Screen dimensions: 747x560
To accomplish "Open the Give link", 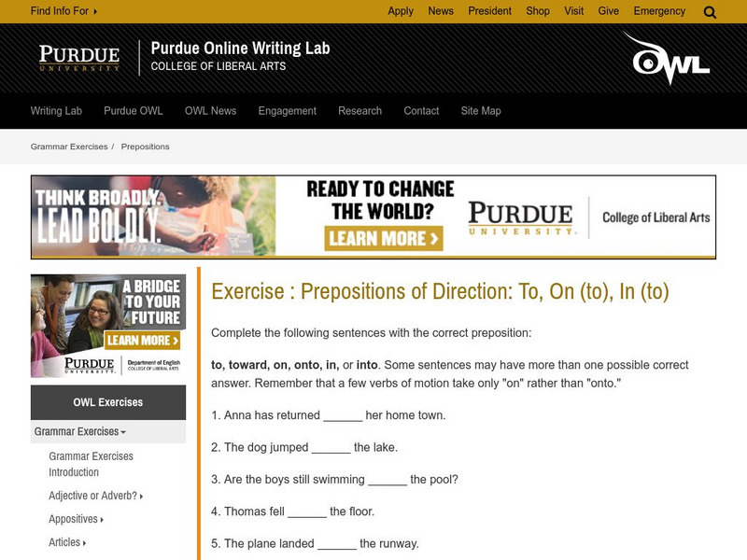I will (x=609, y=11).
